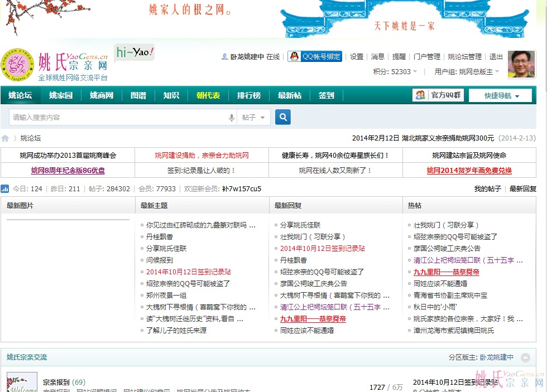This screenshot has height=392, width=547.
Task: Open 姚网8周年纪念版8G优盘 link
Action: [x=68, y=171]
